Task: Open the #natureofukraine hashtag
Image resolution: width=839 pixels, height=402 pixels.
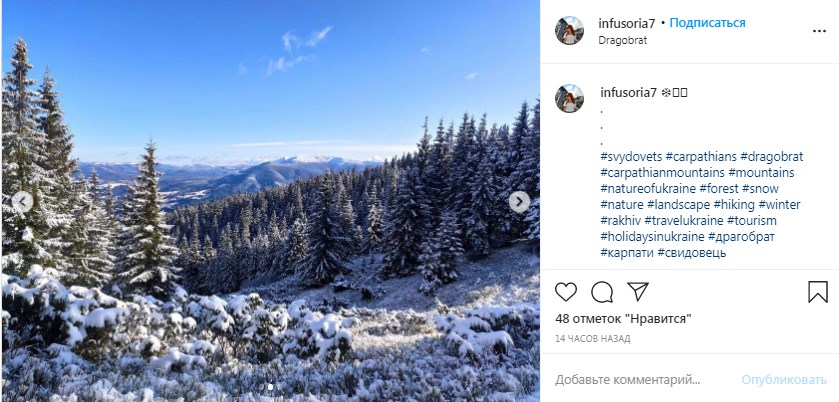Action: click(647, 189)
